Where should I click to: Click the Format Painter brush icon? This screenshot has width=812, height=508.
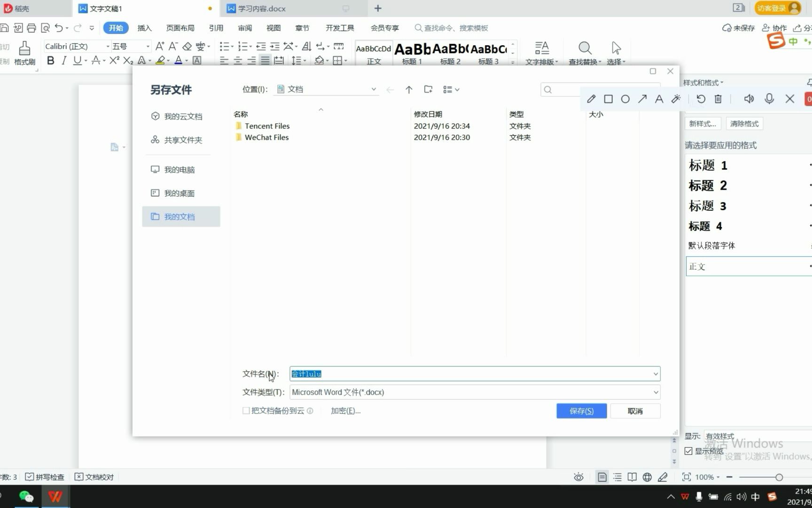(24, 48)
